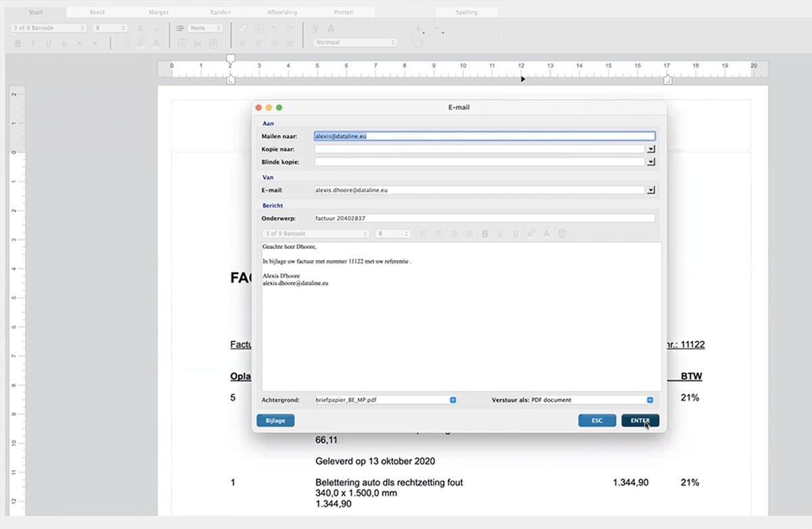Click the scissors cut icon in main toolbar
This screenshot has width=812, height=529.
tap(197, 43)
